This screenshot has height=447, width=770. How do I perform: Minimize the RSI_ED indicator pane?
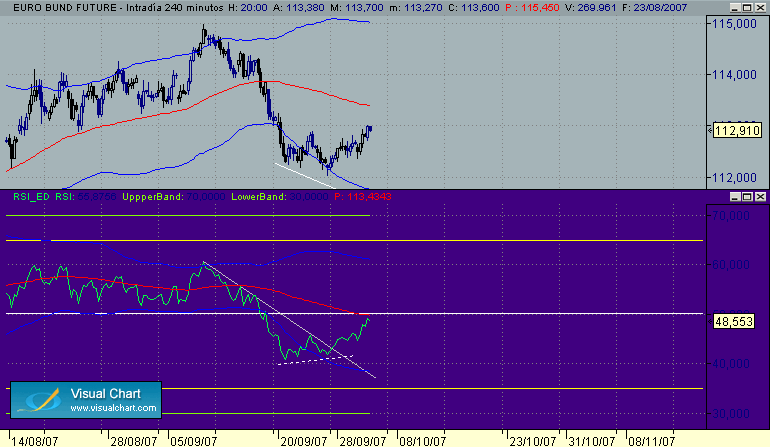[735, 196]
